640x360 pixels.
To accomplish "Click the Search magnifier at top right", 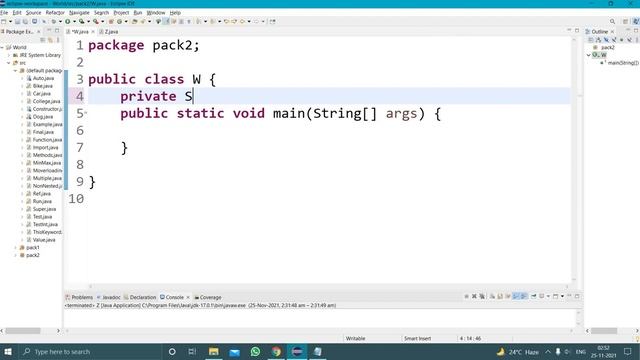I will 612,22.
